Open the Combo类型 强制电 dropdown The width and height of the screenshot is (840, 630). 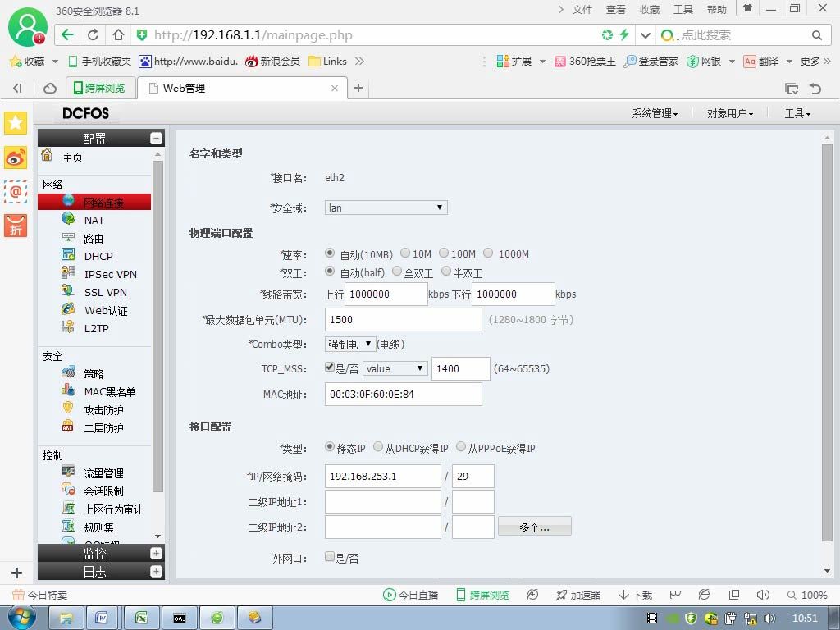pos(349,345)
